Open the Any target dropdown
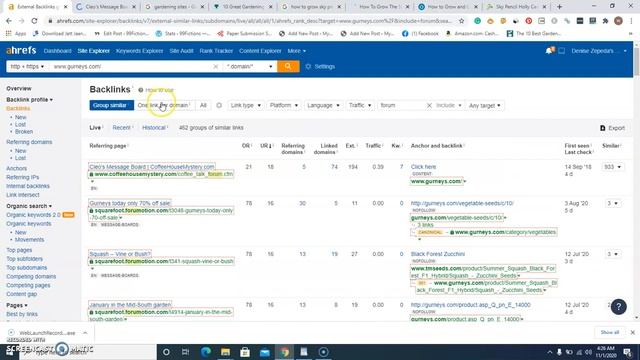Screen dimensions: 640x360 pyautogui.click(x=484, y=105)
